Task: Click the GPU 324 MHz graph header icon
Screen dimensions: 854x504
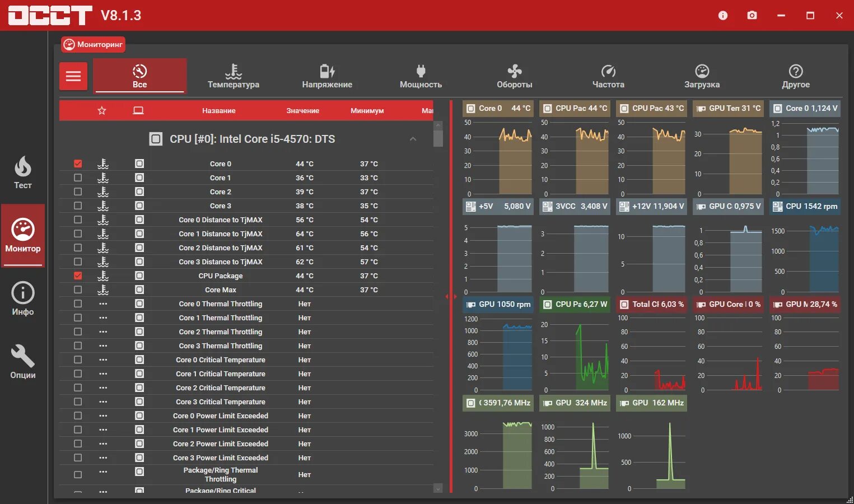Action: pos(547,403)
